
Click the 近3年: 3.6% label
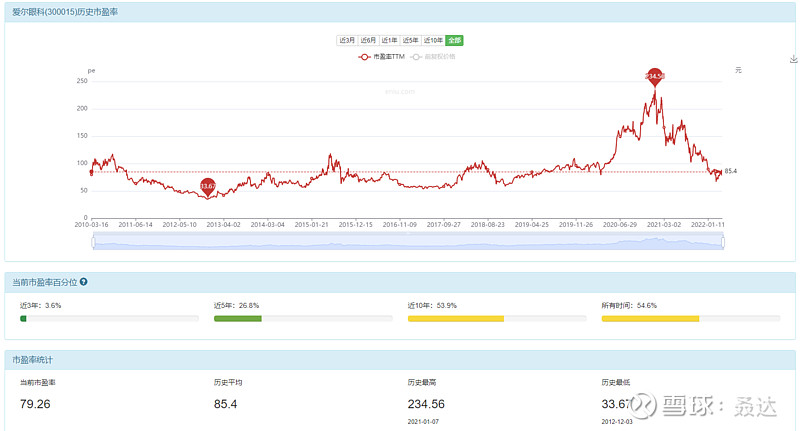(40, 306)
